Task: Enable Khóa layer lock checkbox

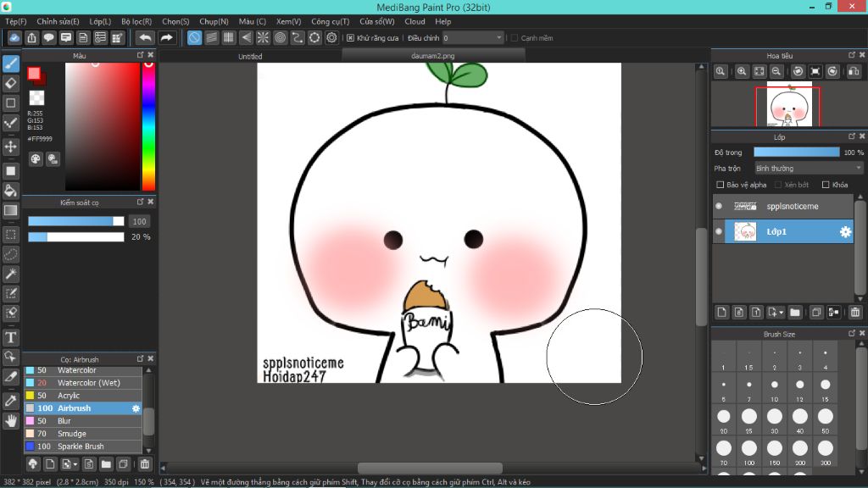Action: click(826, 185)
